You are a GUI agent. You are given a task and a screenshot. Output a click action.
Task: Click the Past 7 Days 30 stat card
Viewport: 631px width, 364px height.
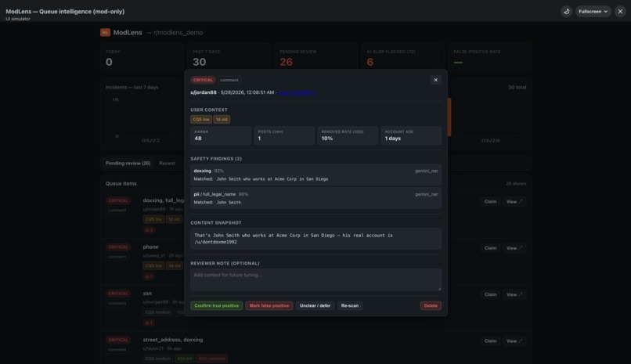tap(229, 58)
